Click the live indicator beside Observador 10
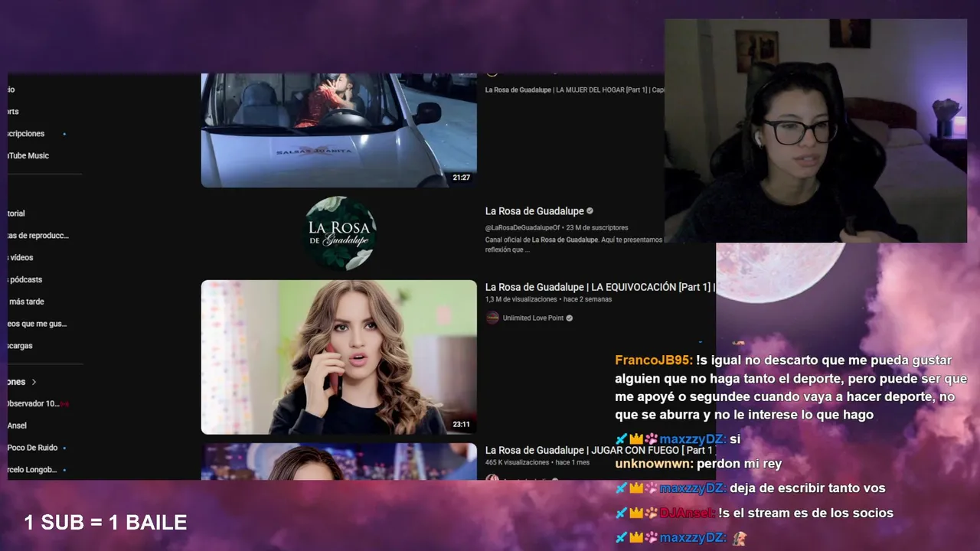The image size is (980, 551). [x=65, y=403]
